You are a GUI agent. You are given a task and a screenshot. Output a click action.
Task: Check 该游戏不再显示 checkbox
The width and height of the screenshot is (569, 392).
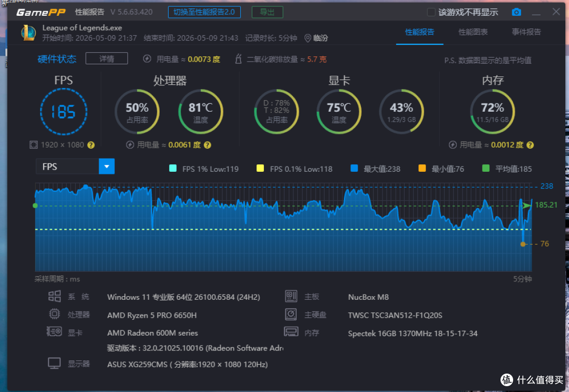(x=431, y=12)
